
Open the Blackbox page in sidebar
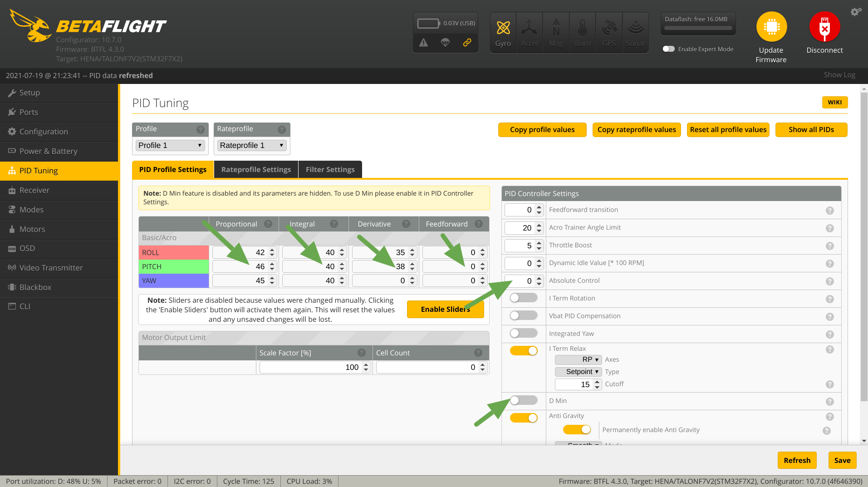pos(35,287)
